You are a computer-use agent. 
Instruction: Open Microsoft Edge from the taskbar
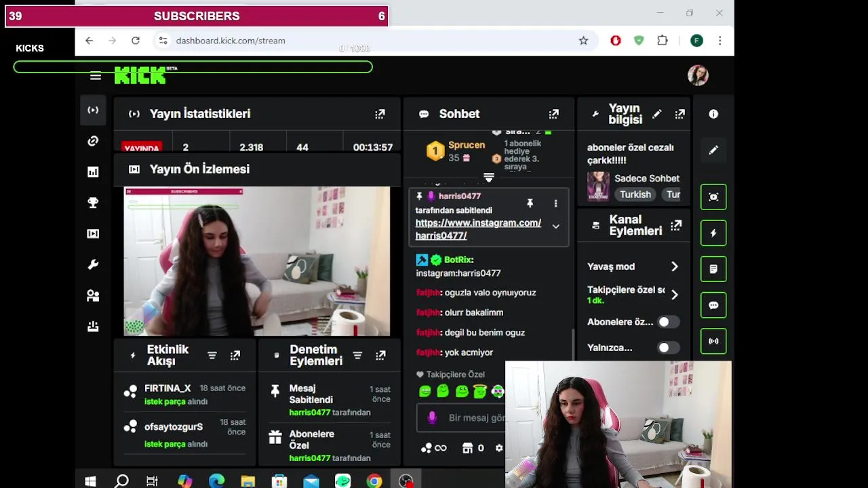(216, 481)
